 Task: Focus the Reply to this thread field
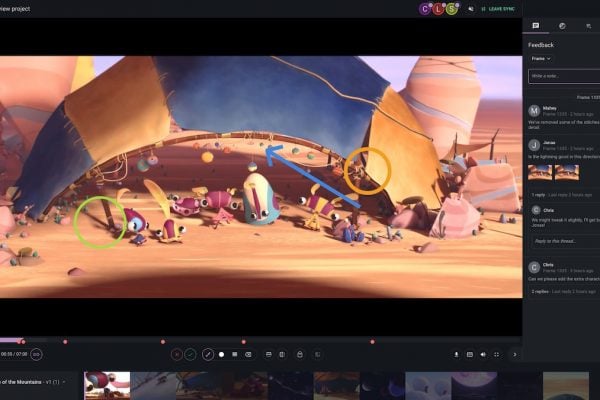coord(566,241)
